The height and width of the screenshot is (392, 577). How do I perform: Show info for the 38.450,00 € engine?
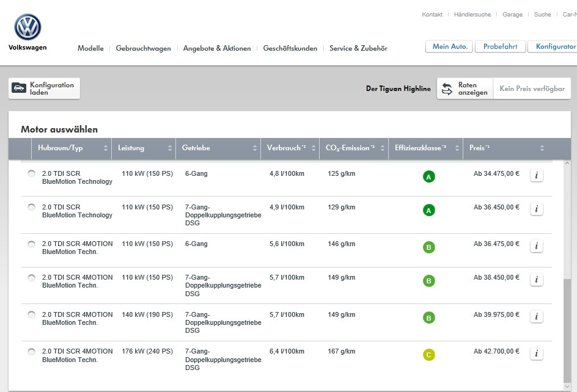536,280
